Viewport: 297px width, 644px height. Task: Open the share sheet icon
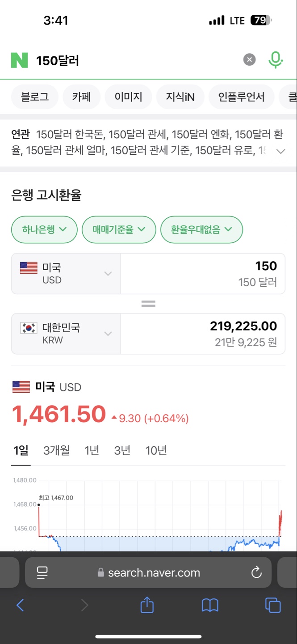click(146, 606)
